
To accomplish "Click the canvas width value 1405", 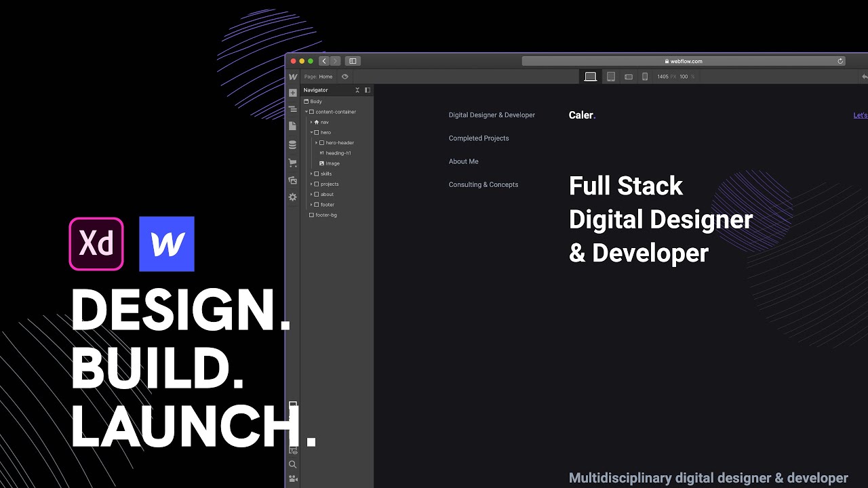I will click(x=663, y=77).
